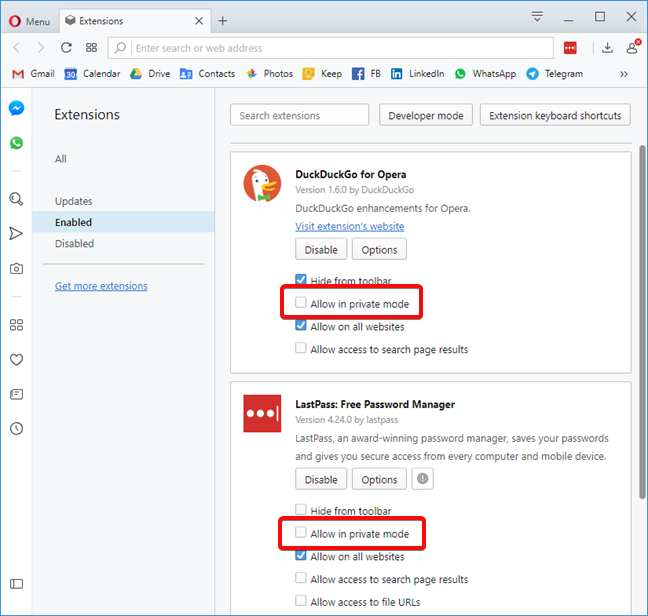Viewport: 648px width, 616px height.
Task: Follow Get more extensions link
Action: pyautogui.click(x=101, y=286)
